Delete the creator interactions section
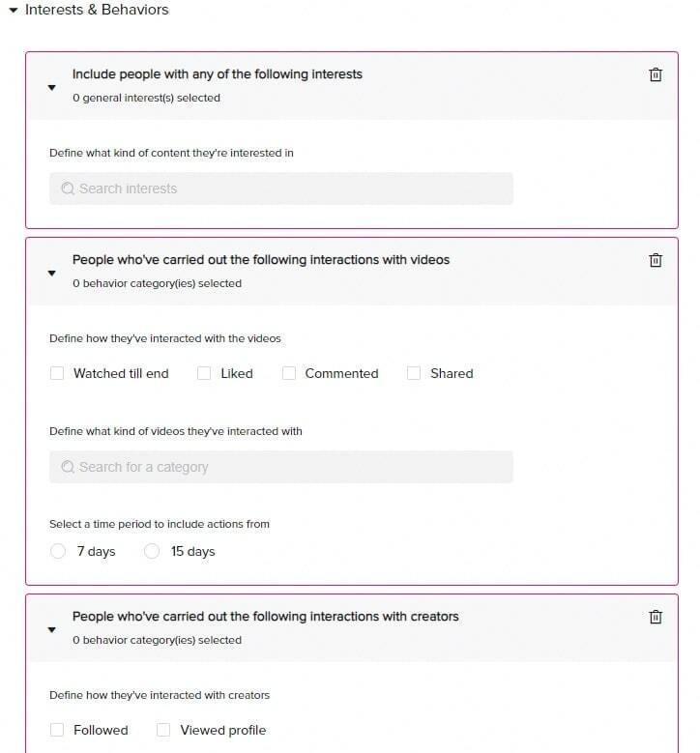 (x=656, y=617)
